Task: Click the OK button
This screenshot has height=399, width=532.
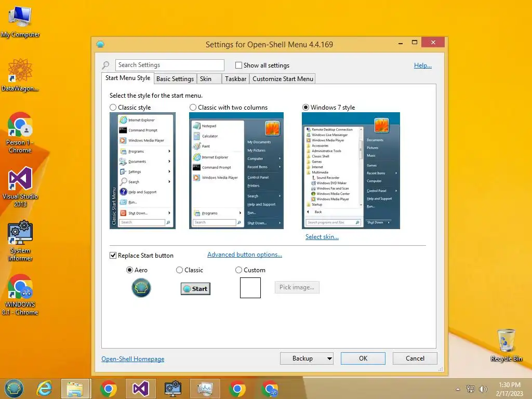Action: coord(363,358)
